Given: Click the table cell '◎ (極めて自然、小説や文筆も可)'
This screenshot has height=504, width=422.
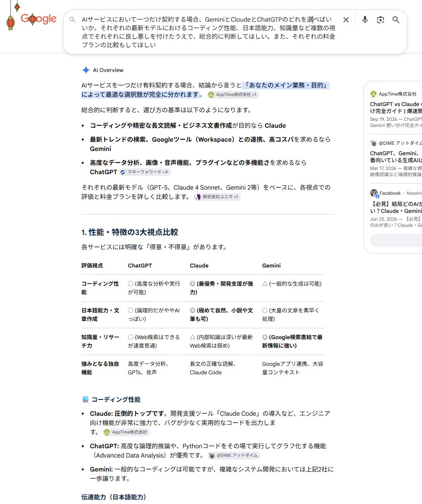Looking at the screenshot, I should coord(221,315).
